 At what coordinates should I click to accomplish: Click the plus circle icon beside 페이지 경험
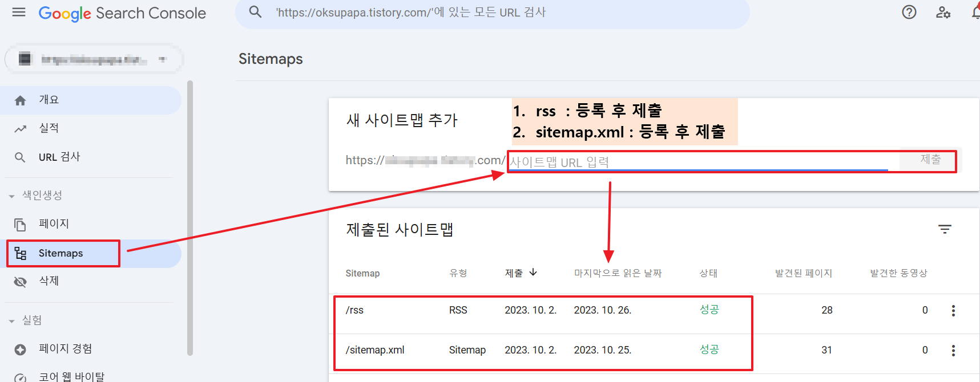coord(21,350)
